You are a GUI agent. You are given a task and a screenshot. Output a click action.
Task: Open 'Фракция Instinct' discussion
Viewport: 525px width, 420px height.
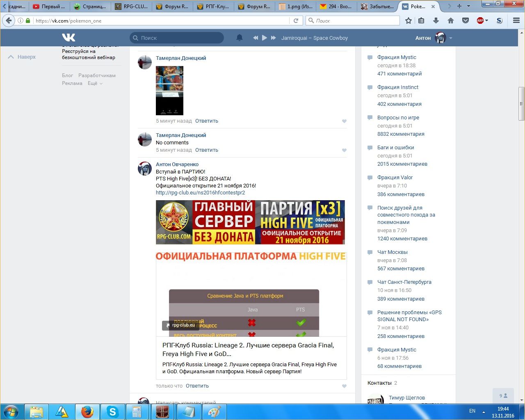click(398, 87)
